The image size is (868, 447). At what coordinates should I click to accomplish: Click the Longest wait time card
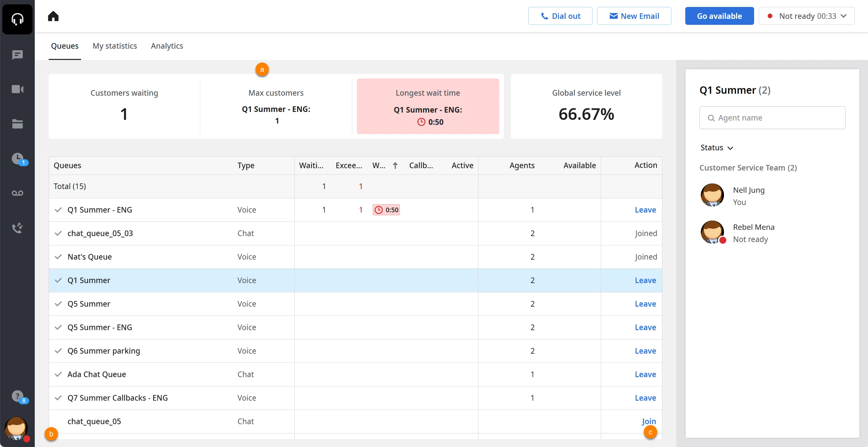pyautogui.click(x=428, y=106)
